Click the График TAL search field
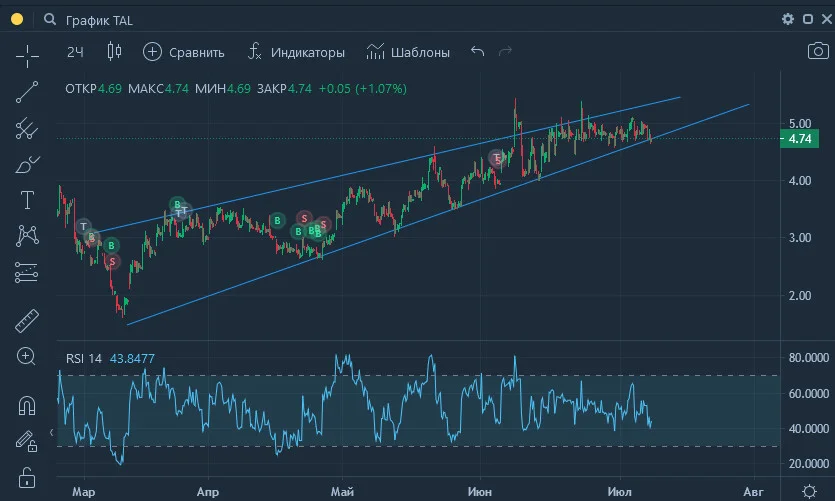 99,20
